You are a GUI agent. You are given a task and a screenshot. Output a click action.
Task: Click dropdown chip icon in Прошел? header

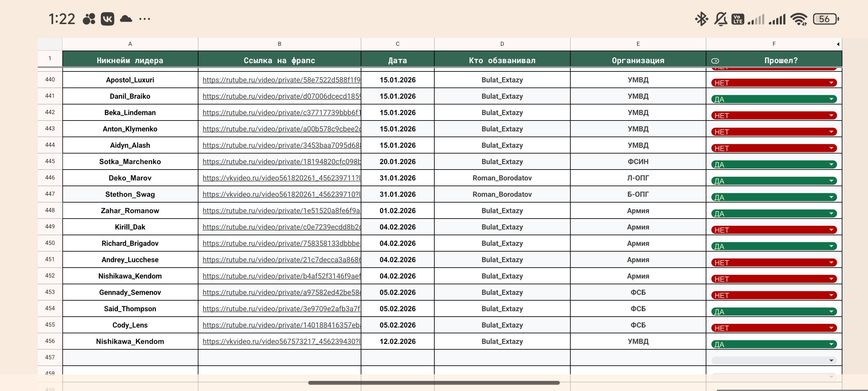coord(715,61)
